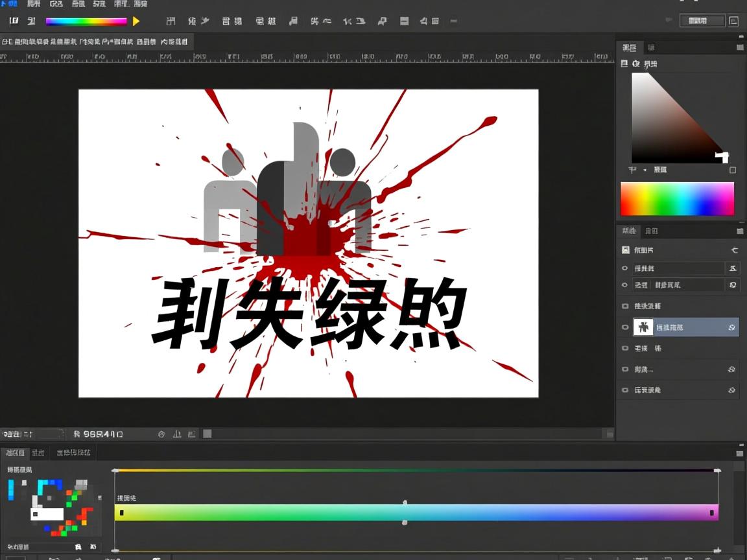Pick a hue from the rainbow spectrum bar
Screen dimensions: 747x560
(x=677, y=198)
